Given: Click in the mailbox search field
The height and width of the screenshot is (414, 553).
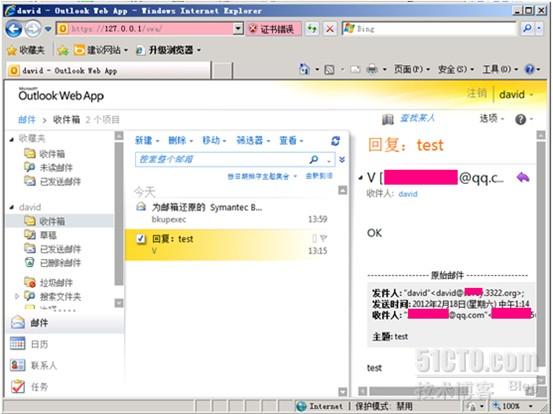Looking at the screenshot, I should click(222, 159).
